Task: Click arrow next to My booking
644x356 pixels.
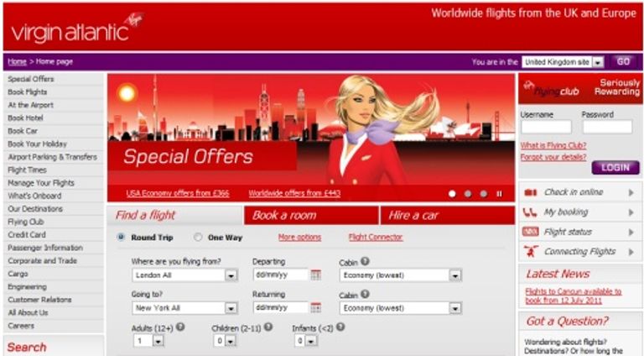Action: pos(631,212)
